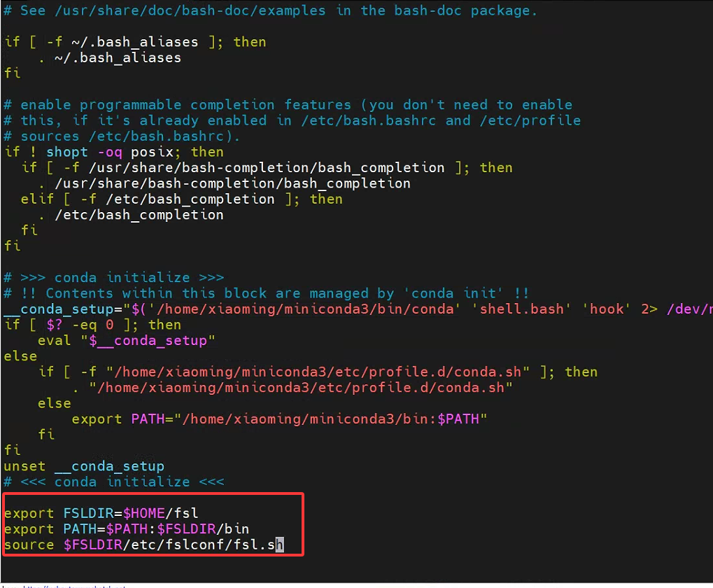Click the '. /etc/bash_completion' line
713x588 pixels.
(131, 215)
